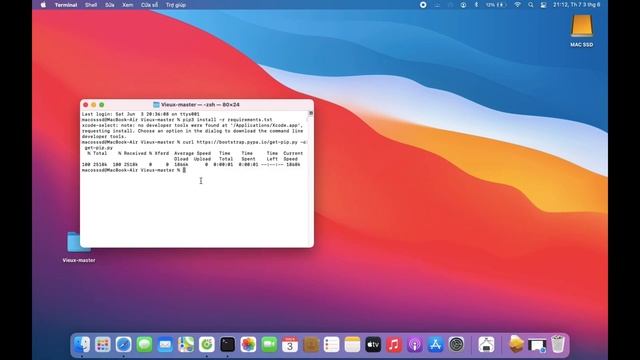Open the white installer icon in Dock
This screenshot has width=640, height=360.
click(x=486, y=344)
